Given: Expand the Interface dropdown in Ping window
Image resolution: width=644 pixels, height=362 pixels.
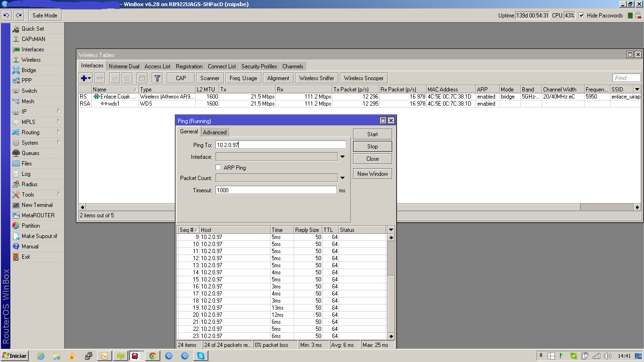Looking at the screenshot, I should (342, 157).
